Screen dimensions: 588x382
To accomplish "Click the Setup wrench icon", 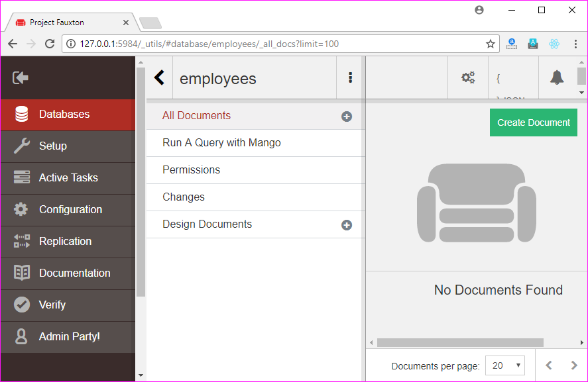I will pyautogui.click(x=22, y=146).
